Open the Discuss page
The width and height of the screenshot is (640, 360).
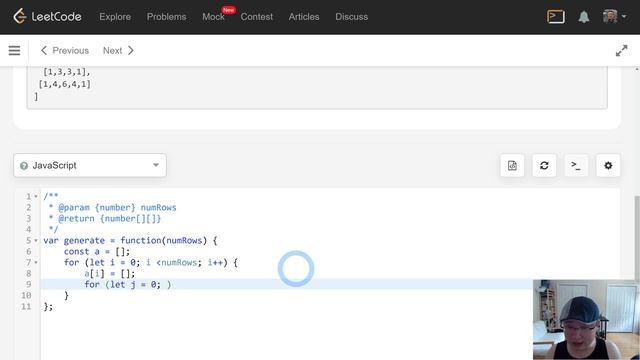click(x=351, y=17)
